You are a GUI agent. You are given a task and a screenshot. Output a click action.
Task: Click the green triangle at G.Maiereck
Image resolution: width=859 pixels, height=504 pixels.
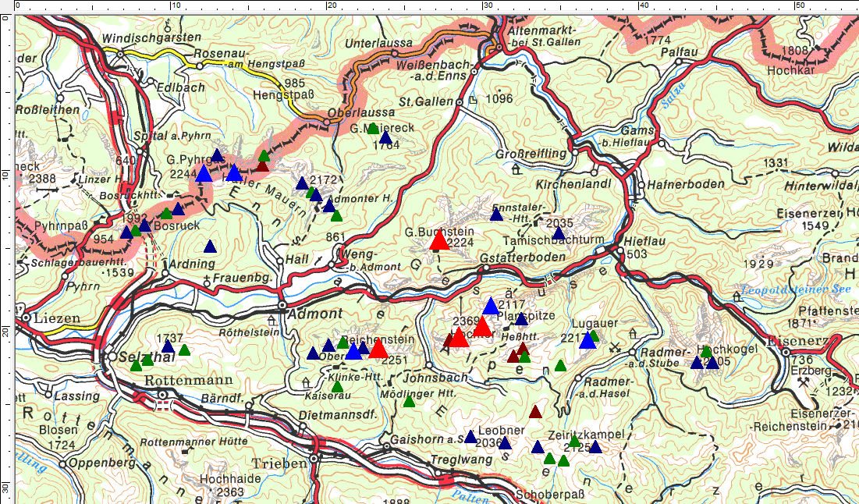[x=373, y=128]
